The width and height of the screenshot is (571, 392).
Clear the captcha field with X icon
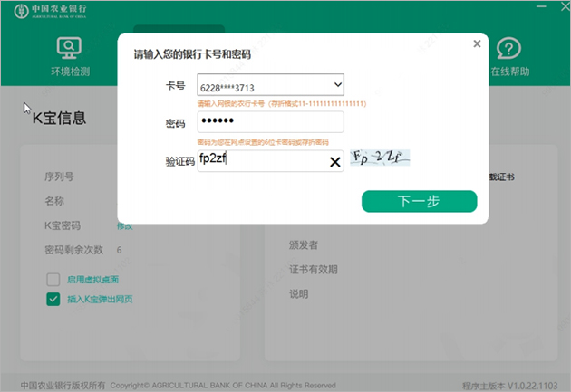(x=334, y=161)
